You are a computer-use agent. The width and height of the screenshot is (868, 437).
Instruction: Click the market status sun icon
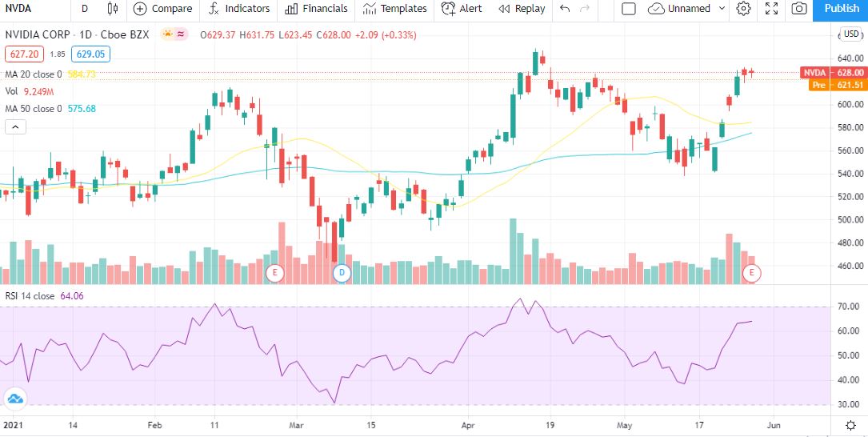[168, 34]
